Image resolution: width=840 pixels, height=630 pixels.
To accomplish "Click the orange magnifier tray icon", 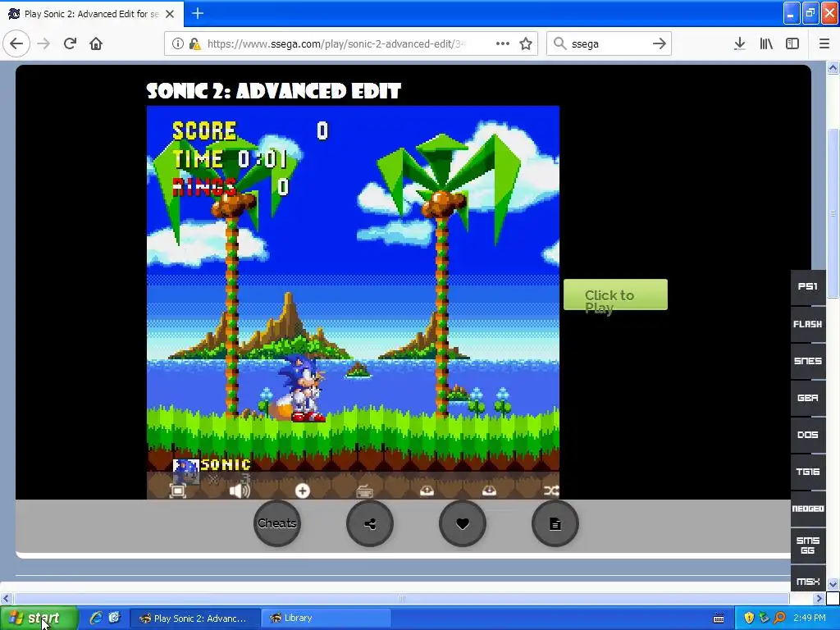I will [779, 619].
